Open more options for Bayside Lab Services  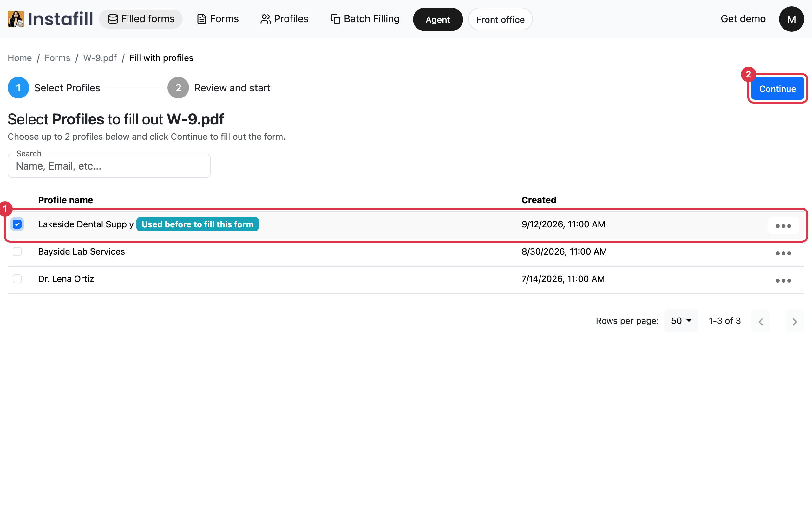click(783, 253)
